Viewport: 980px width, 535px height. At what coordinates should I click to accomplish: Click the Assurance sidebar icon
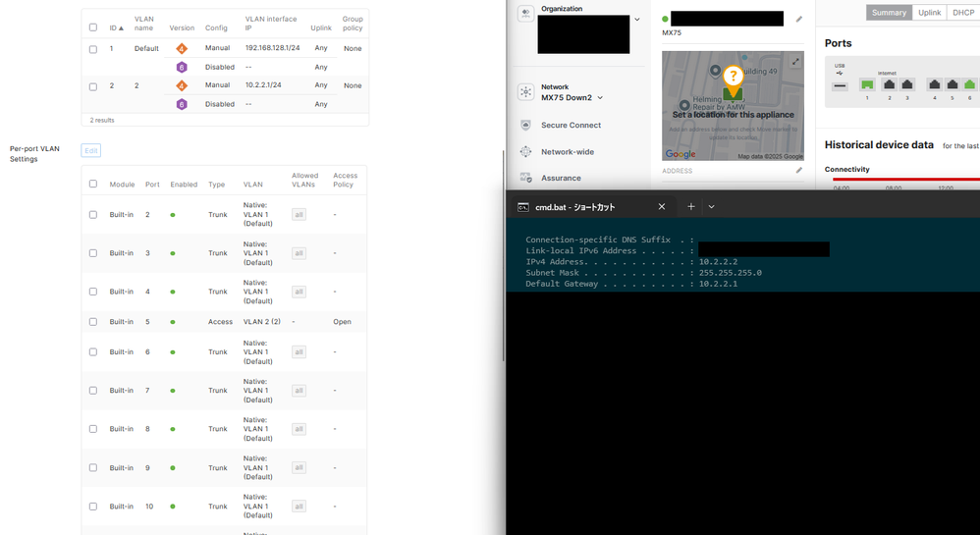[525, 178]
